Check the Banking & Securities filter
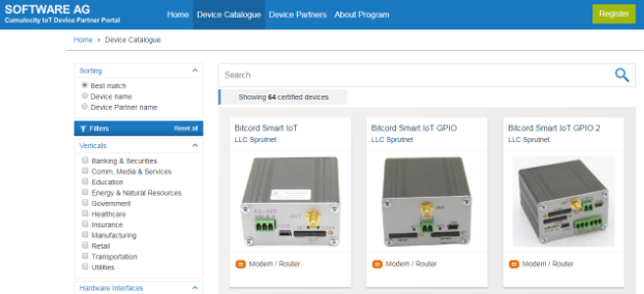 coord(85,160)
